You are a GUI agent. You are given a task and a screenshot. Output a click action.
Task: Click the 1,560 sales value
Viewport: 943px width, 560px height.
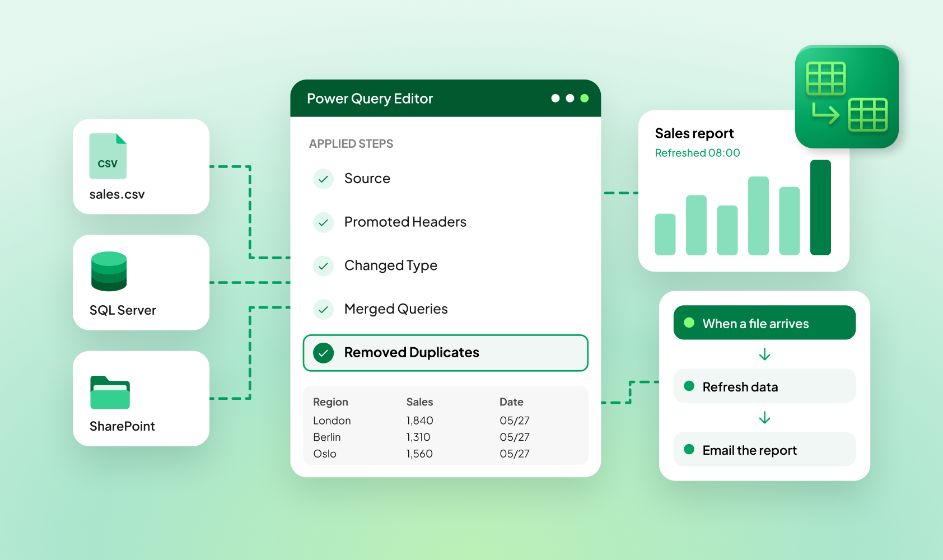point(419,454)
